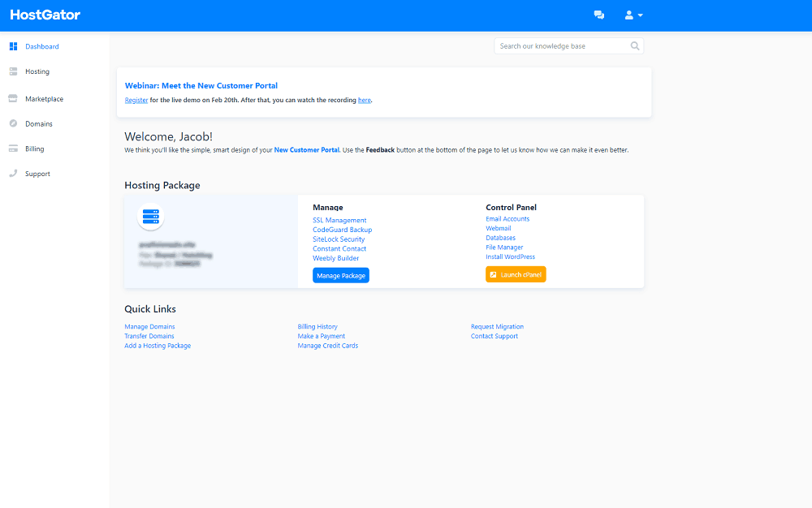
Task: Open the Webinar: Meet the New Customer Portal link
Action: [x=201, y=85]
